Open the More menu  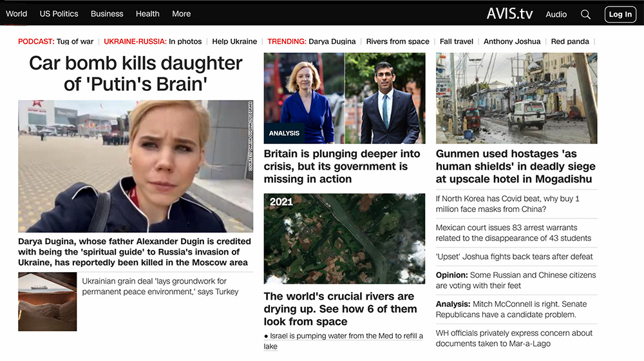(181, 14)
